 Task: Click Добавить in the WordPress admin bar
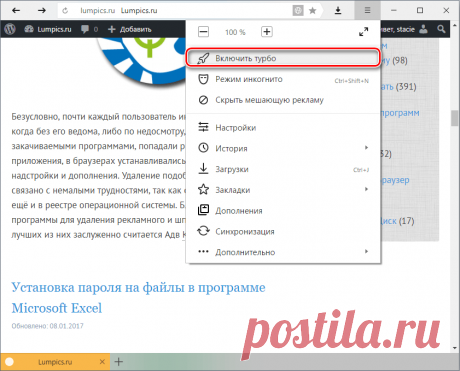click(130, 29)
